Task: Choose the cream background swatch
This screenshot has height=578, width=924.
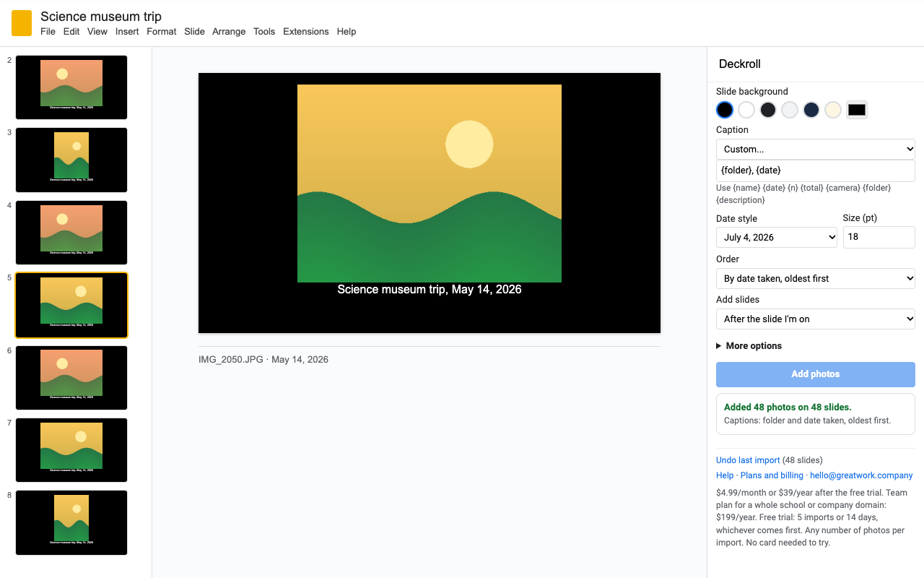Action: pyautogui.click(x=833, y=110)
